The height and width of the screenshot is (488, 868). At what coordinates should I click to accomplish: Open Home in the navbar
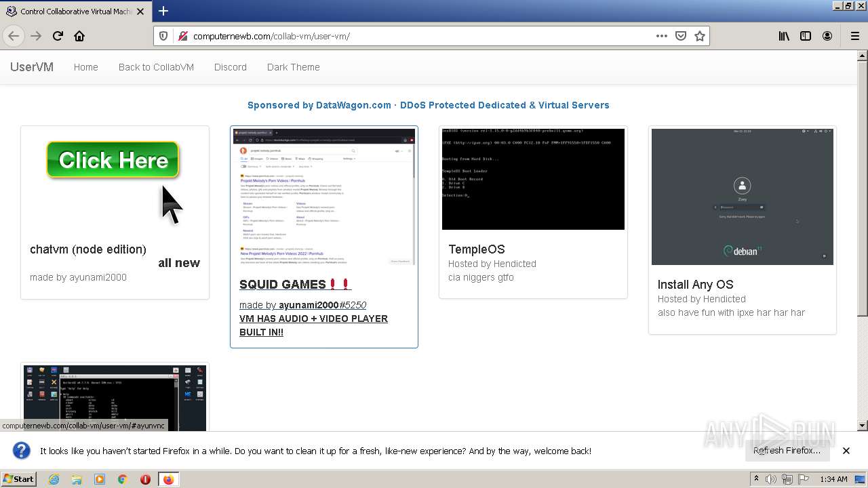tap(86, 67)
